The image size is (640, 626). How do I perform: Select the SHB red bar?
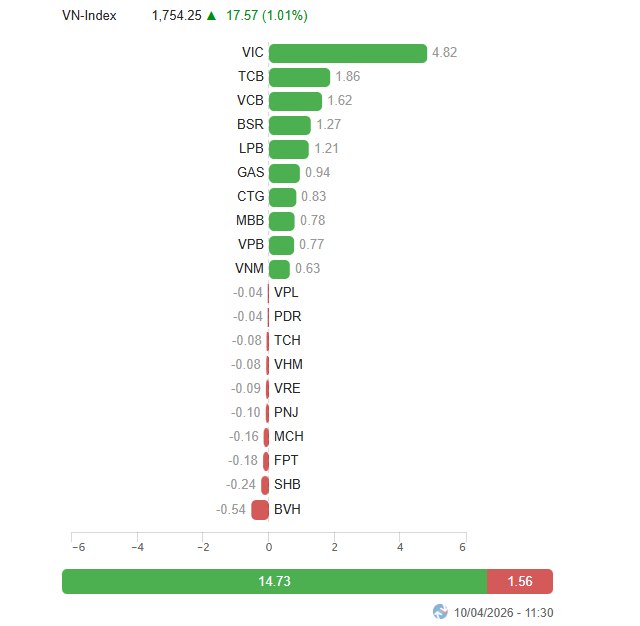pos(265,485)
